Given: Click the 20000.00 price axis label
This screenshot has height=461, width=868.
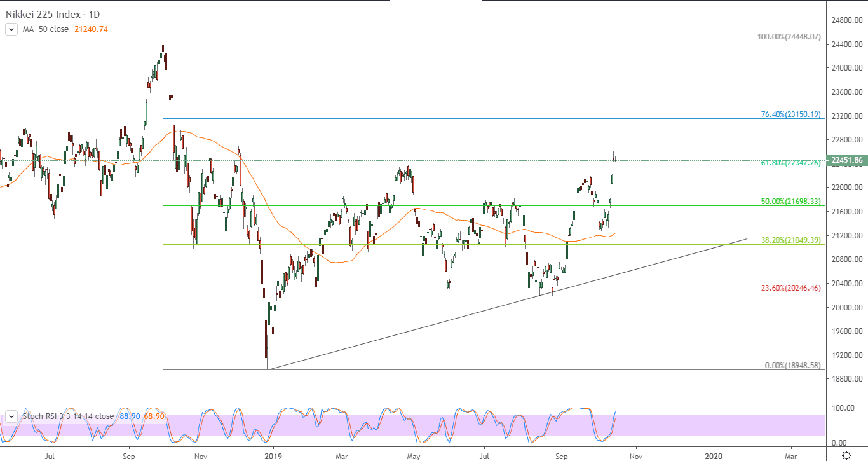Looking at the screenshot, I should (846, 307).
